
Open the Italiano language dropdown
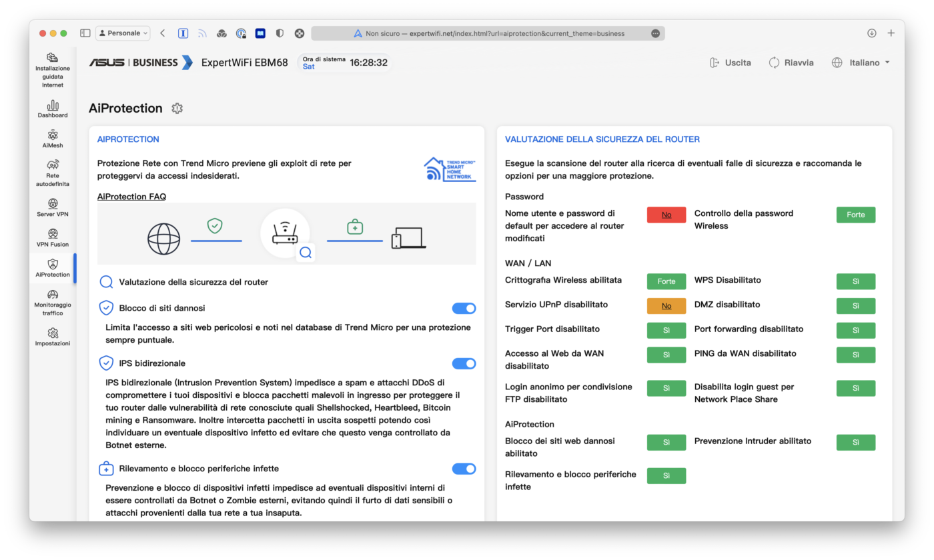coord(861,63)
